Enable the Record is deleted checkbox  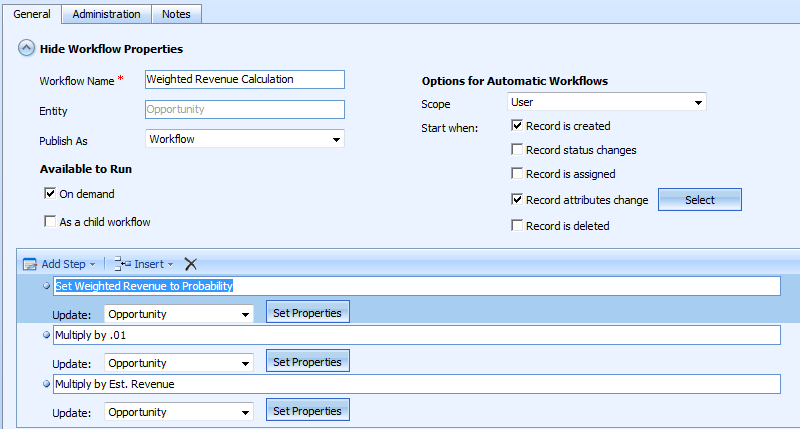coord(517,226)
